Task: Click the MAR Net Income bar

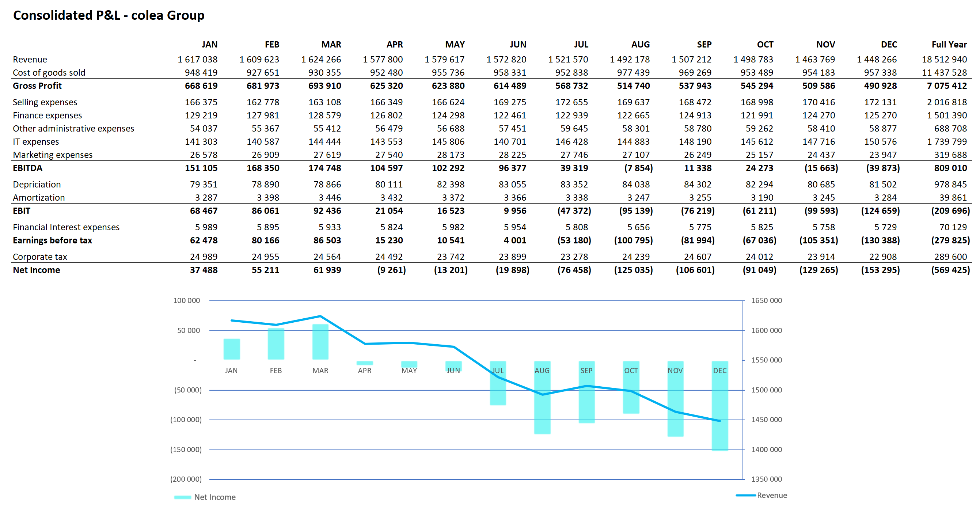Action: pyautogui.click(x=320, y=342)
